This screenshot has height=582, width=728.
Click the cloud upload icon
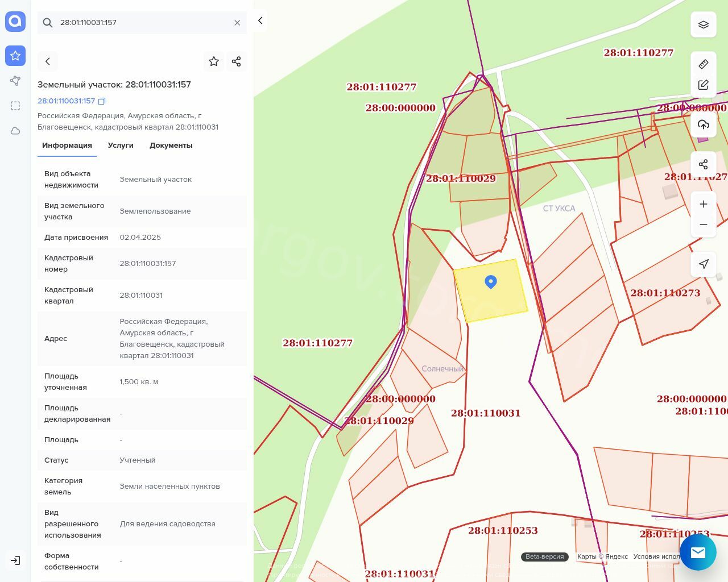click(x=703, y=124)
